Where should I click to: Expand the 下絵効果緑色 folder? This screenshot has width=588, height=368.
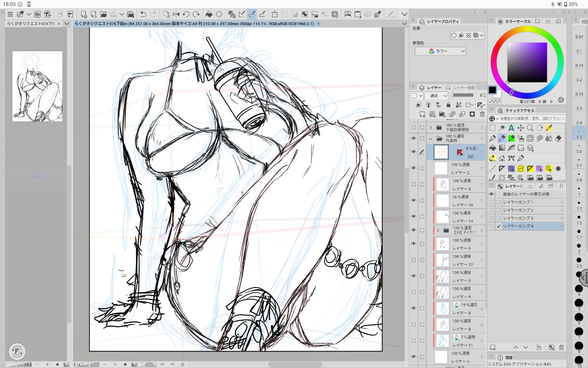click(431, 127)
